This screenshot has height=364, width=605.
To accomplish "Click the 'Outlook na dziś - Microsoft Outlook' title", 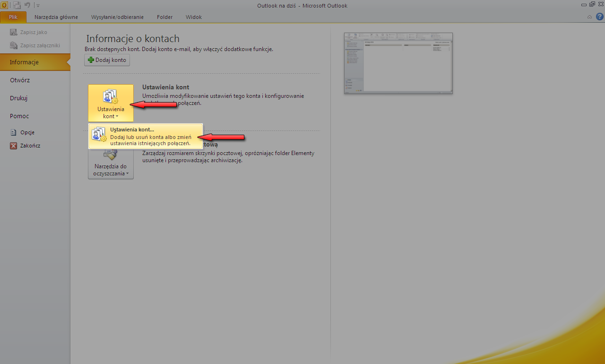I will (x=302, y=6).
